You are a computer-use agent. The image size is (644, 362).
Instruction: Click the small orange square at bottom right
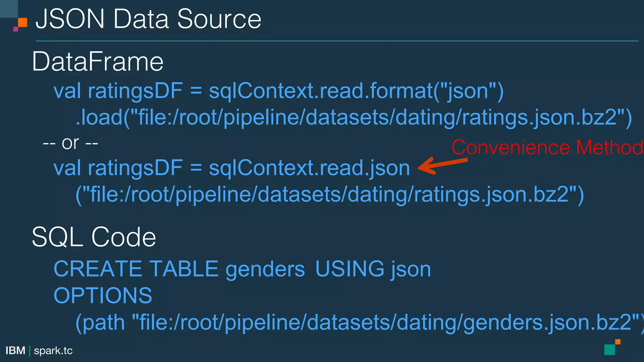[618, 342]
